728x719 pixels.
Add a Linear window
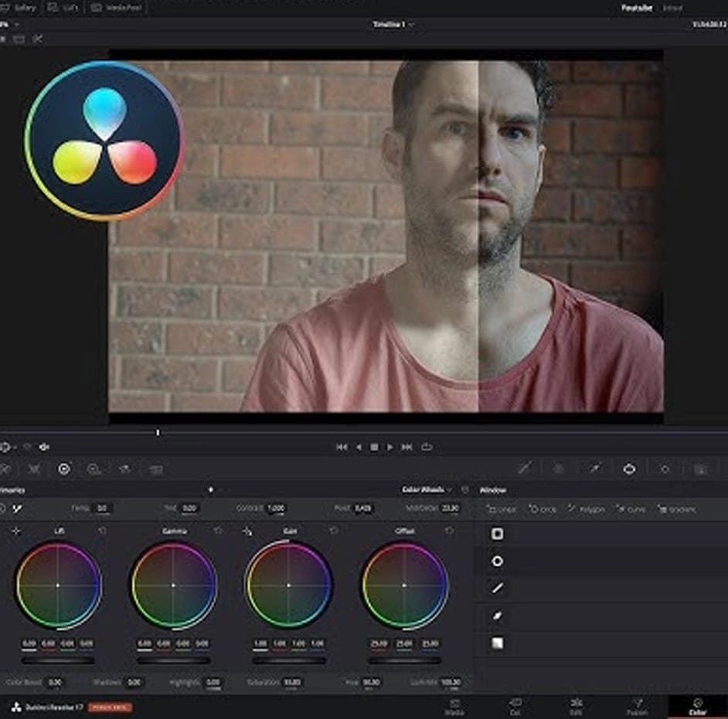coord(502,509)
